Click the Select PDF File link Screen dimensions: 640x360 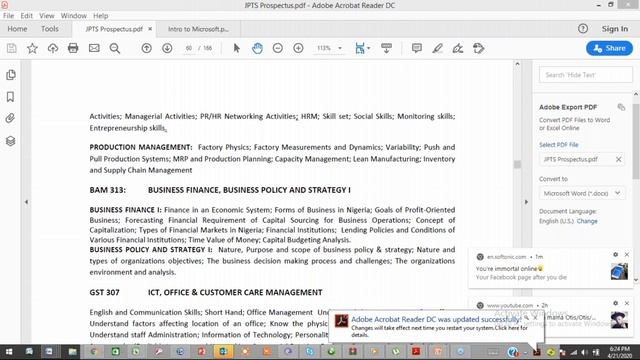pos(558,145)
